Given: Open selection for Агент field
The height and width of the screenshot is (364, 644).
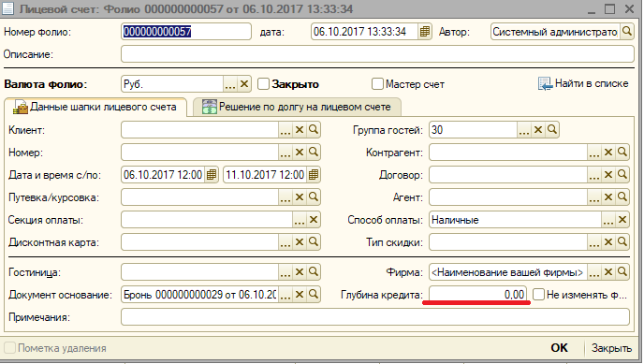Looking at the screenshot, I should tap(594, 197).
